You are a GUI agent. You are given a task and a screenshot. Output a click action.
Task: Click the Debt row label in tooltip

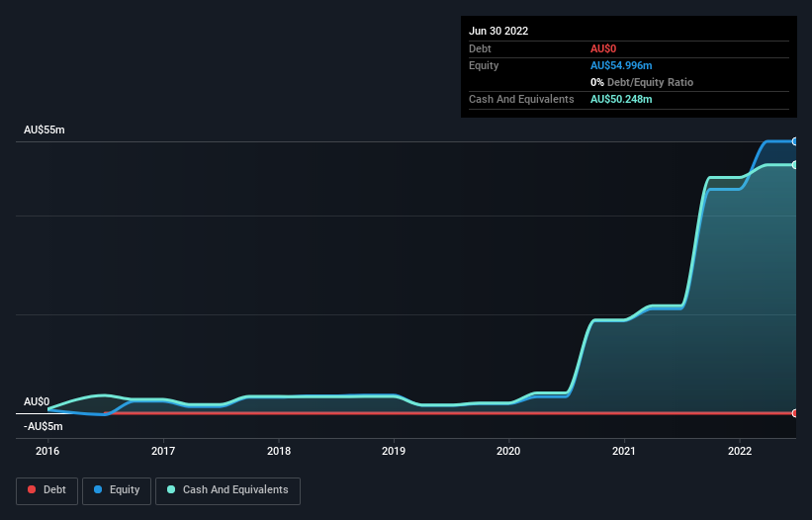480,48
